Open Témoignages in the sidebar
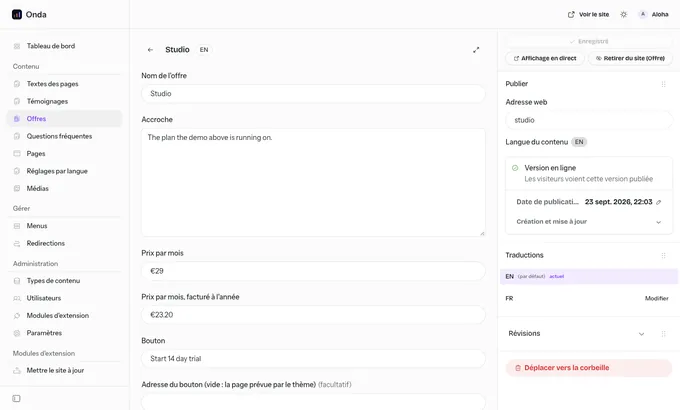This screenshot has height=410, width=680. [64, 101]
